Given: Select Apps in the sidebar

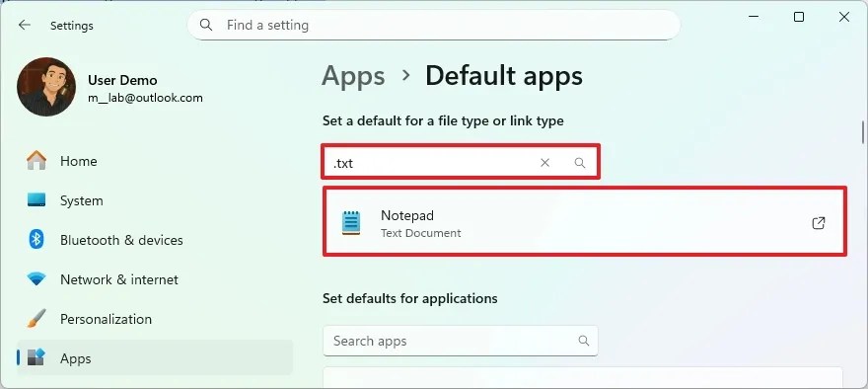Looking at the screenshot, I should pyautogui.click(x=155, y=358).
